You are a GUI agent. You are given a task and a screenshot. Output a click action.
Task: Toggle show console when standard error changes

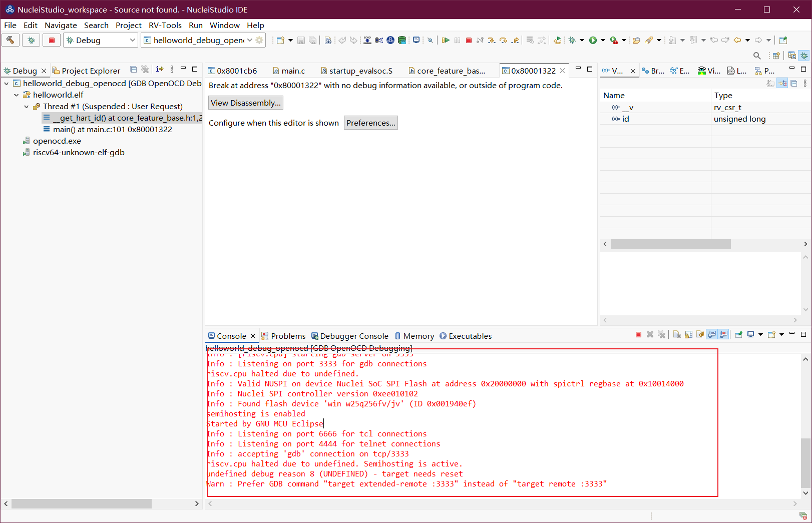point(723,335)
